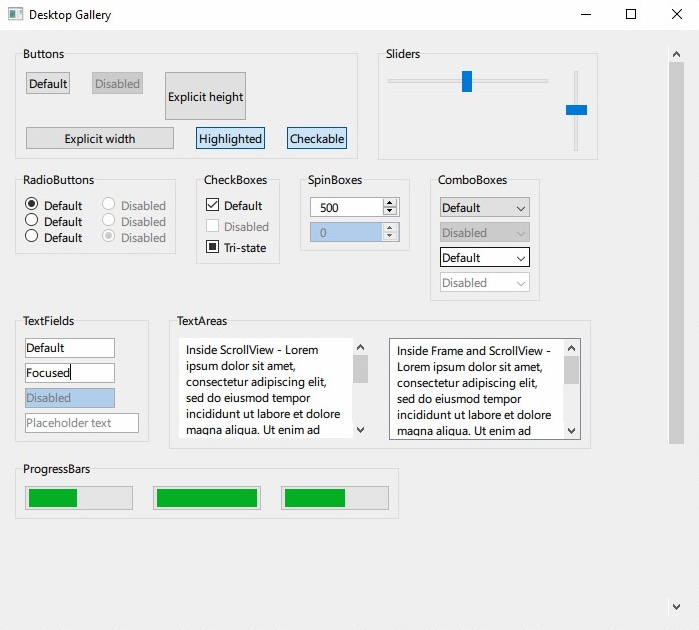Click the Default text field
The width and height of the screenshot is (699, 630).
tap(70, 348)
